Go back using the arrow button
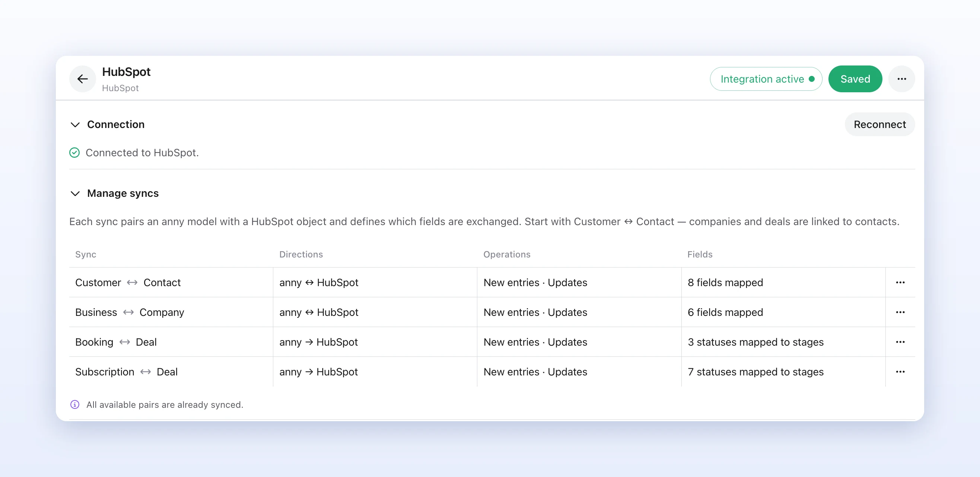The height and width of the screenshot is (477, 980). pyautogui.click(x=82, y=79)
